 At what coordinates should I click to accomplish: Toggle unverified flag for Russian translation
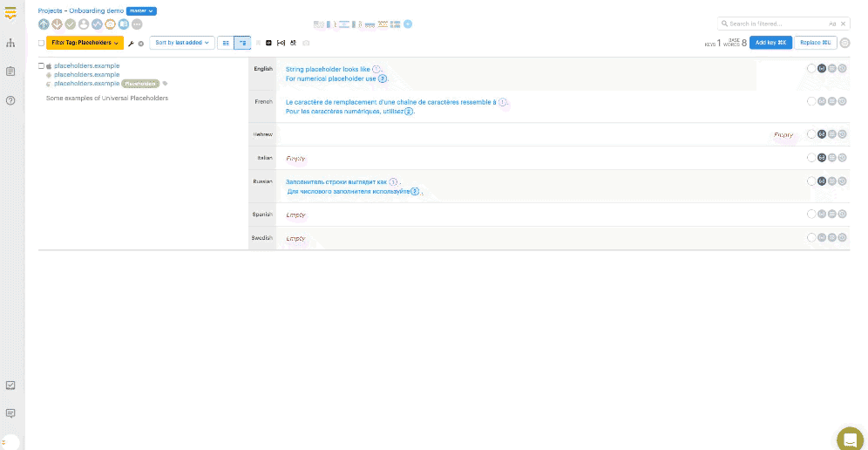(x=822, y=181)
